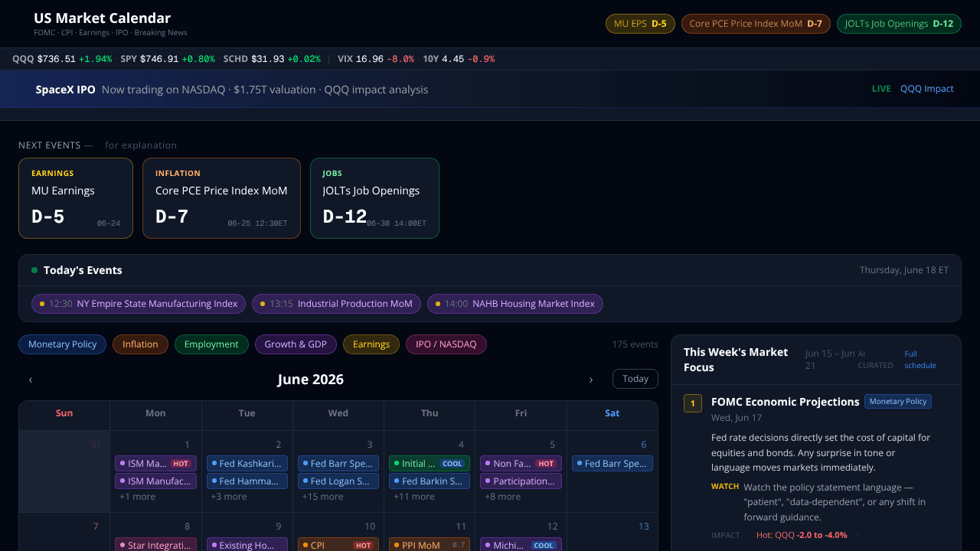
Task: Select June 7 date cell
Action: 64,532
